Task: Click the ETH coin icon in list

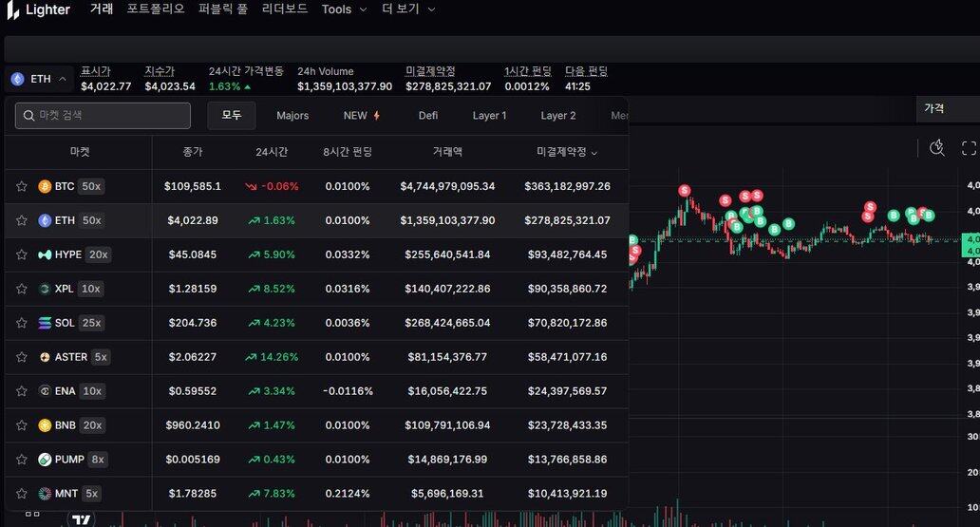Action: point(45,220)
